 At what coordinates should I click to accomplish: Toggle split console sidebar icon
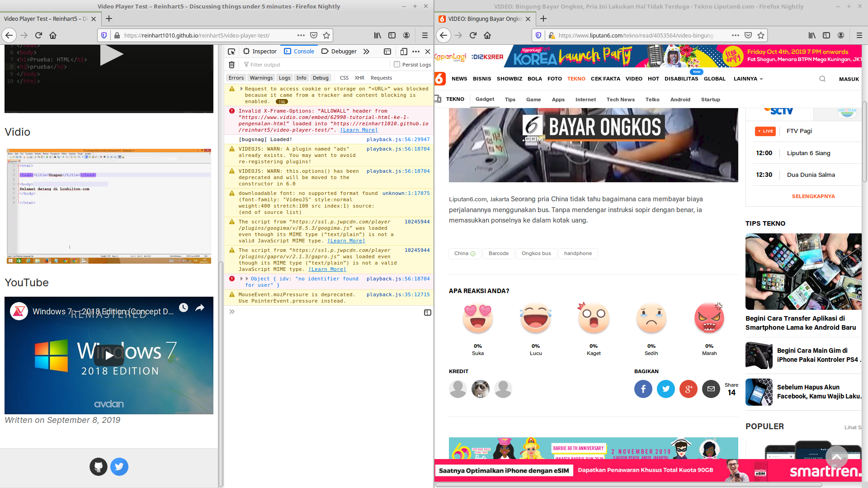(428, 313)
